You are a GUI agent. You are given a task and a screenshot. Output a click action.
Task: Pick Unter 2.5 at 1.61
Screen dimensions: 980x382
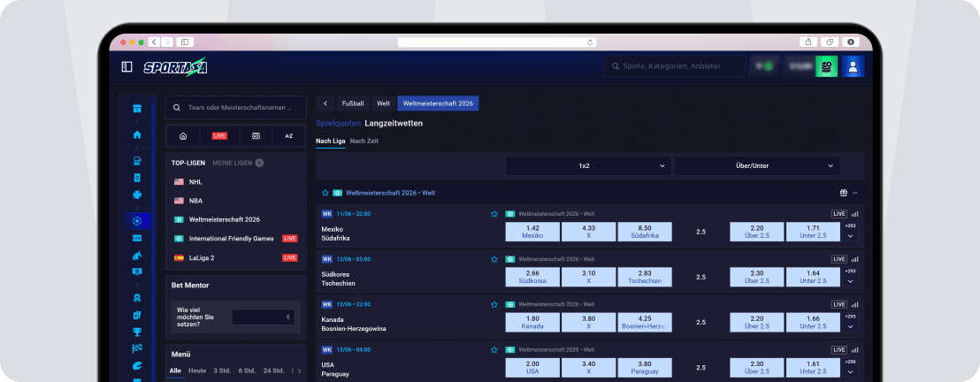point(813,368)
